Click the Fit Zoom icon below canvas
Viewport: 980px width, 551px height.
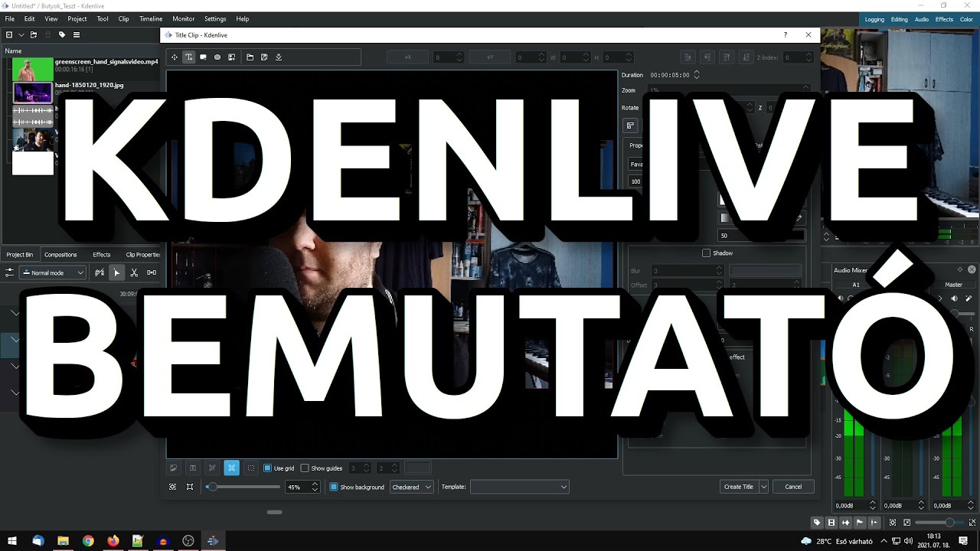172,487
